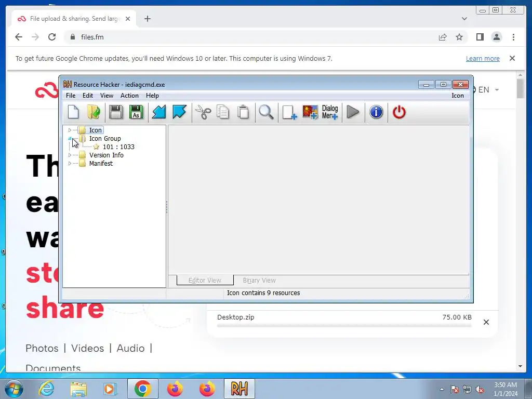The height and width of the screenshot is (399, 532).
Task: Open Windows Media Player taskbar icon
Action: (x=110, y=389)
